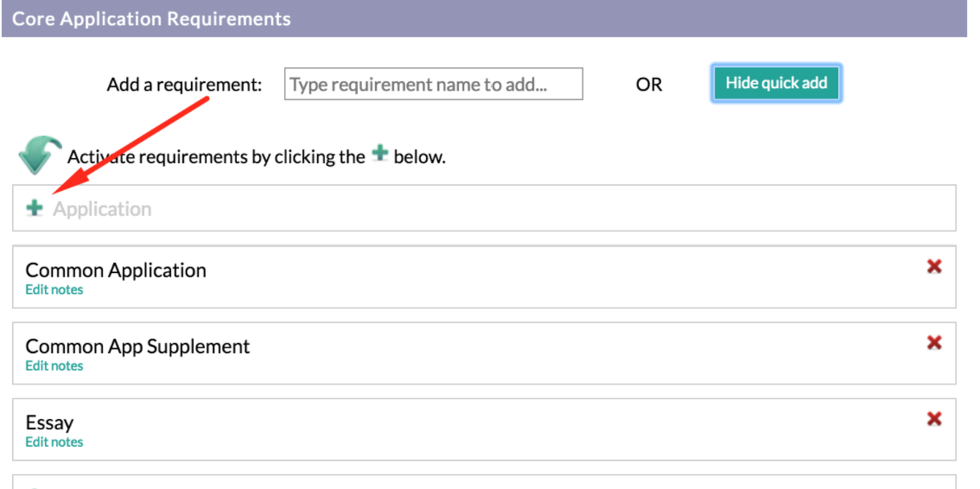Click the Essay requirement title
980x489 pixels.
point(49,422)
